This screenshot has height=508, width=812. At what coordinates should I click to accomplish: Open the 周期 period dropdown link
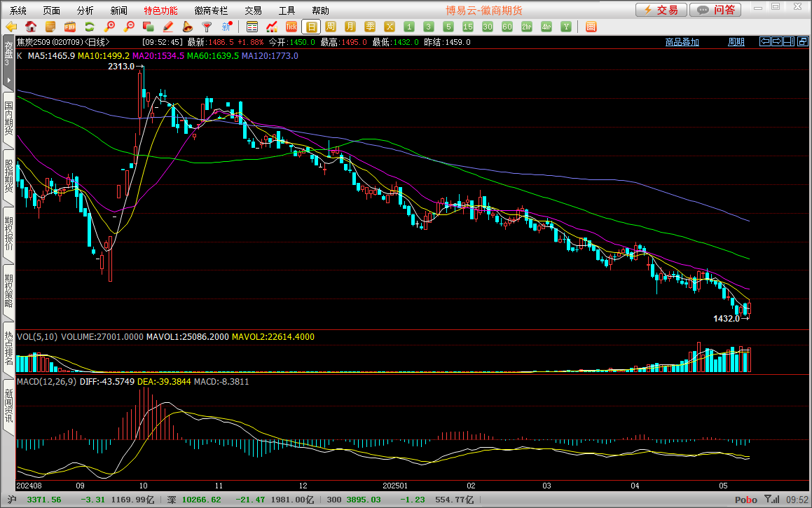[736, 42]
